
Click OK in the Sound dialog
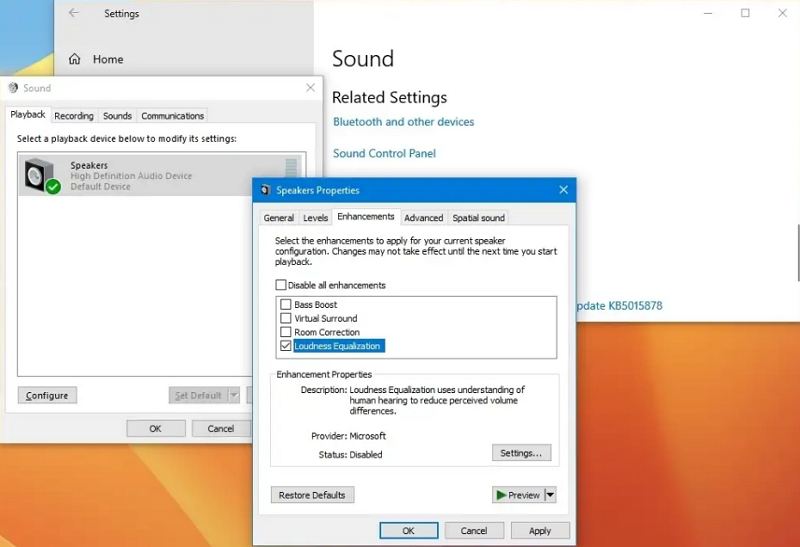point(156,429)
